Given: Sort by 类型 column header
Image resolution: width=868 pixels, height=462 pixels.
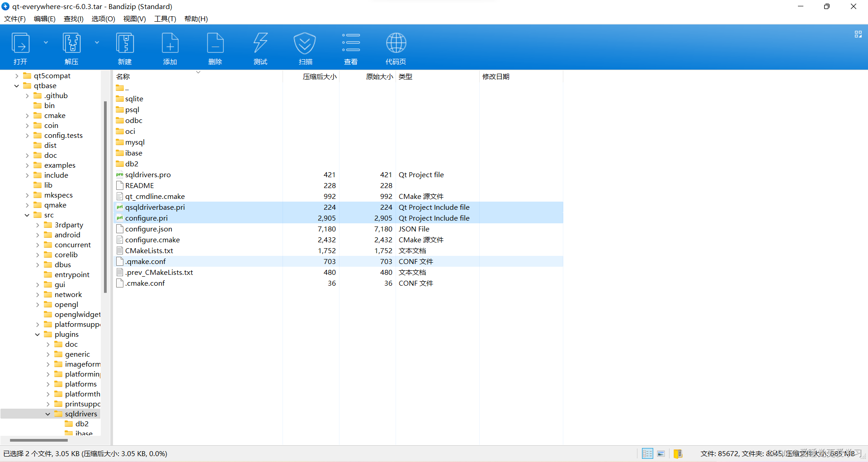Looking at the screenshot, I should point(438,76).
